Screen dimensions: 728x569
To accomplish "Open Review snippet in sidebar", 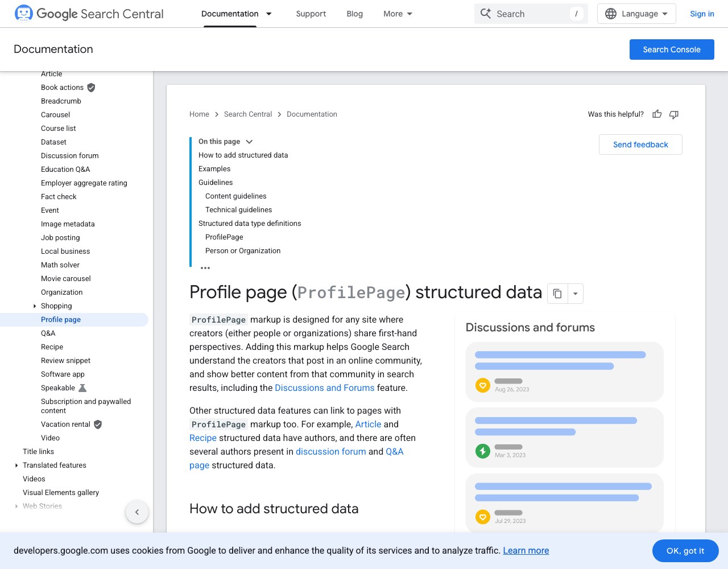I will (x=66, y=361).
